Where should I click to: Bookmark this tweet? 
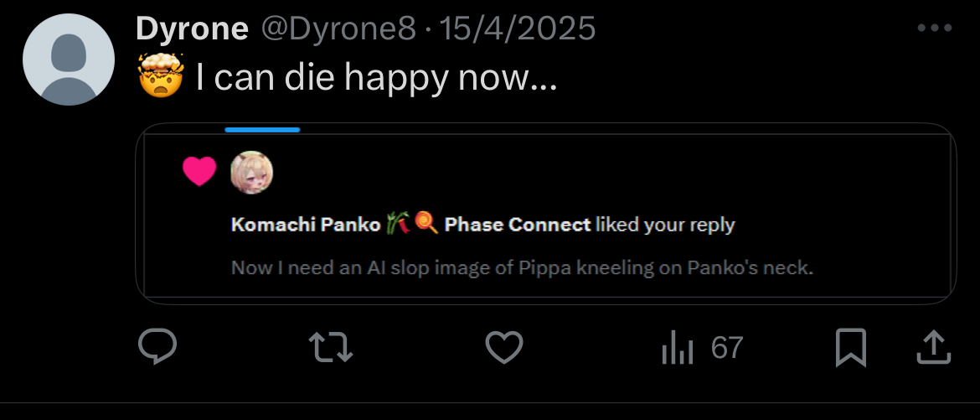tap(851, 347)
